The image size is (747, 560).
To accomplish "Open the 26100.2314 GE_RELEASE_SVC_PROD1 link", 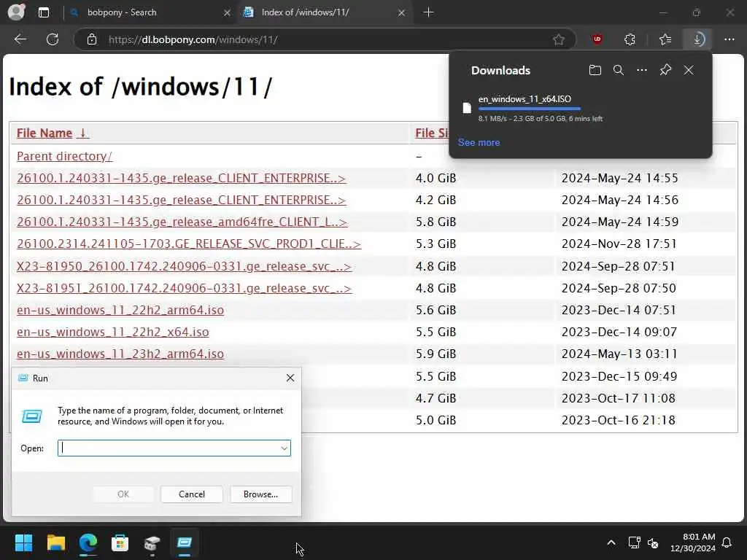I will 189,244.
